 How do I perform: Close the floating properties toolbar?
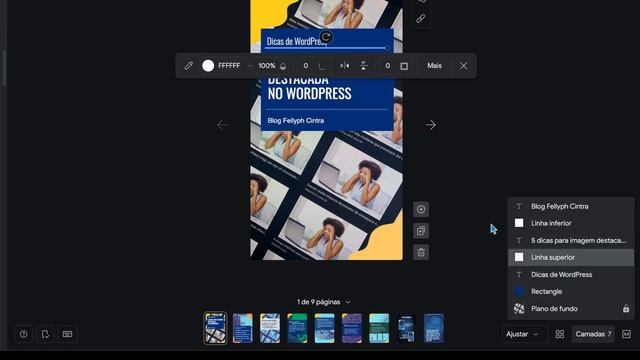pos(463,66)
